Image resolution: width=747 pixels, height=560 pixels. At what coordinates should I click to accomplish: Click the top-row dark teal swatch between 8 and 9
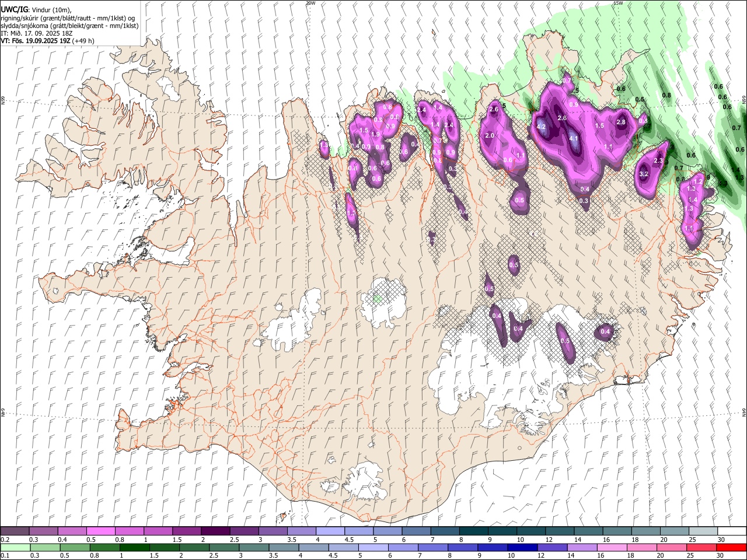[x=473, y=531]
